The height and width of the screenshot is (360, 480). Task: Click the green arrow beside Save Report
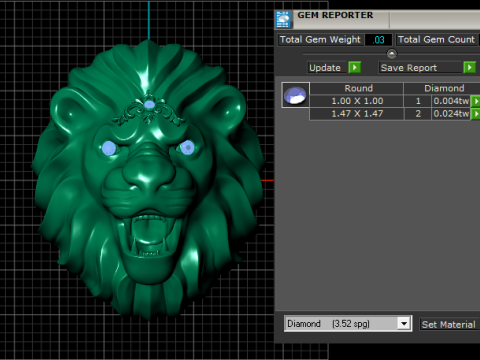[x=469, y=68]
